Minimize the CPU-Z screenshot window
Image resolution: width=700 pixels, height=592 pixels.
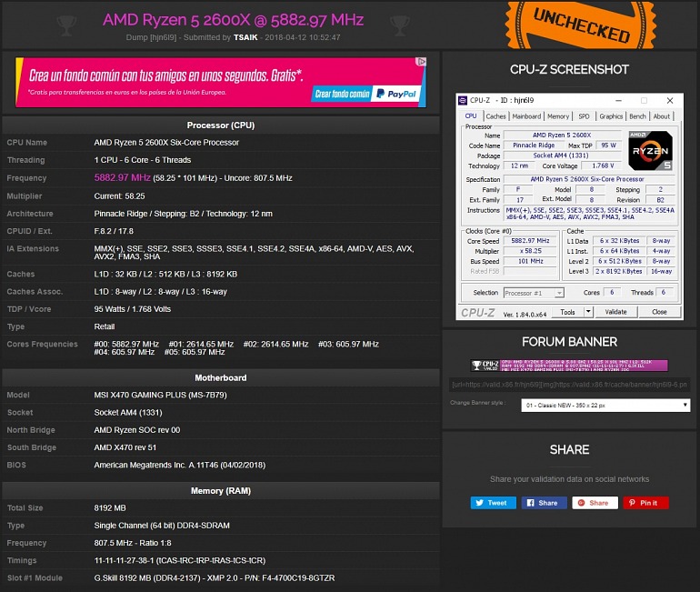tap(618, 100)
